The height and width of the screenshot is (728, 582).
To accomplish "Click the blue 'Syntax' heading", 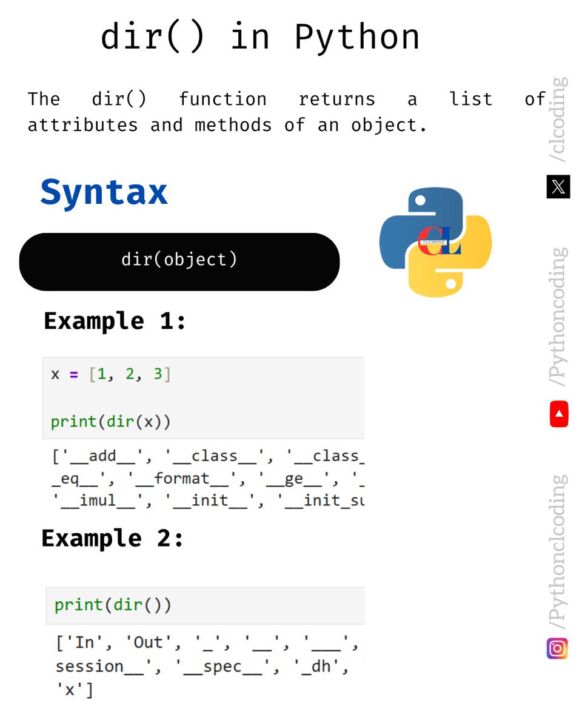I will pyautogui.click(x=104, y=192).
